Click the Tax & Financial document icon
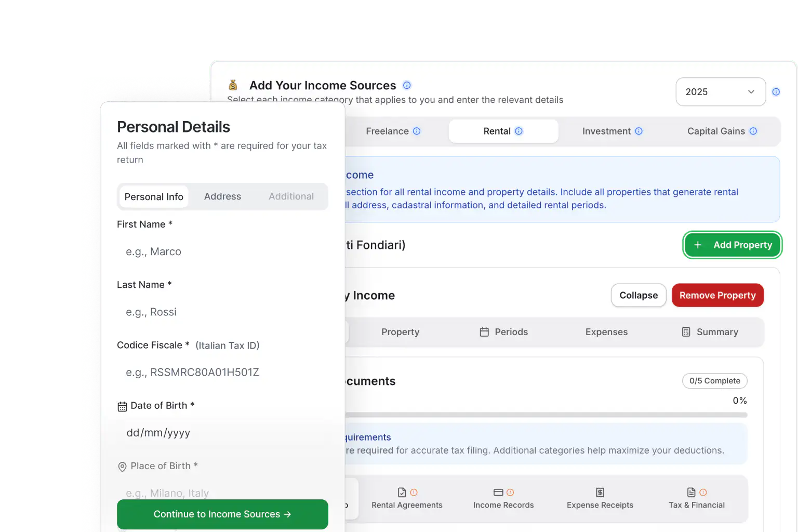The image size is (798, 532). (x=690, y=492)
